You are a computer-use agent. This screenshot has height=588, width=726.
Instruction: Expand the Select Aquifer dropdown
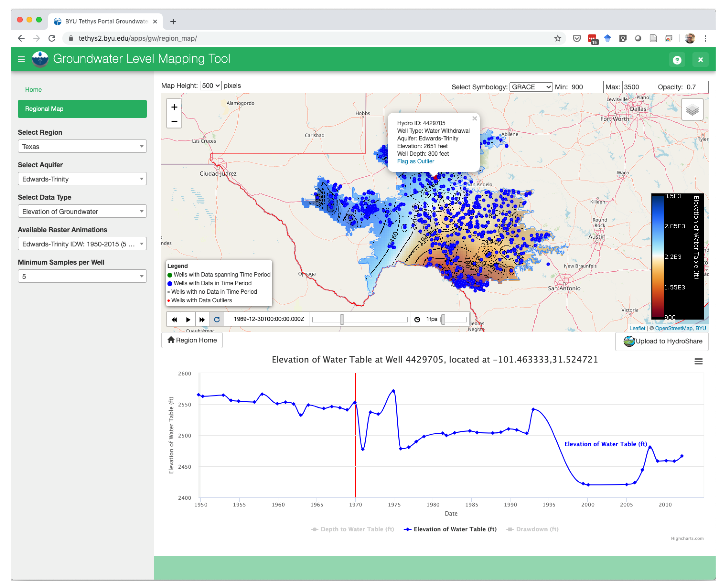[82, 179]
